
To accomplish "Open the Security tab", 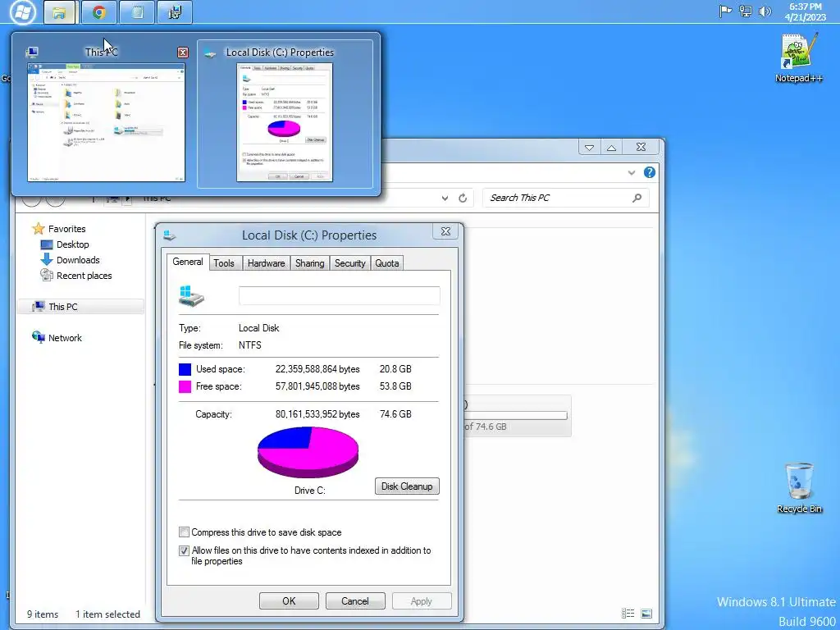I will point(349,263).
